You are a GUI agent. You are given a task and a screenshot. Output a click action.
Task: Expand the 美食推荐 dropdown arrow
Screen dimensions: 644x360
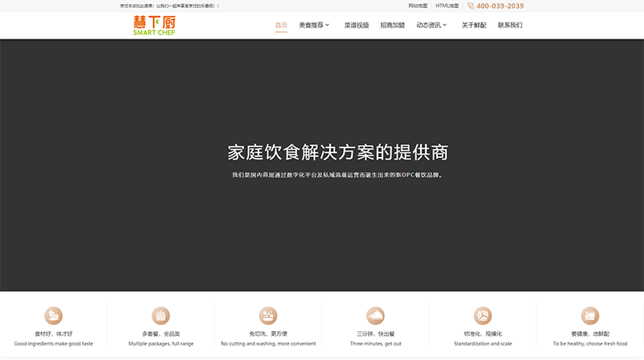327,26
